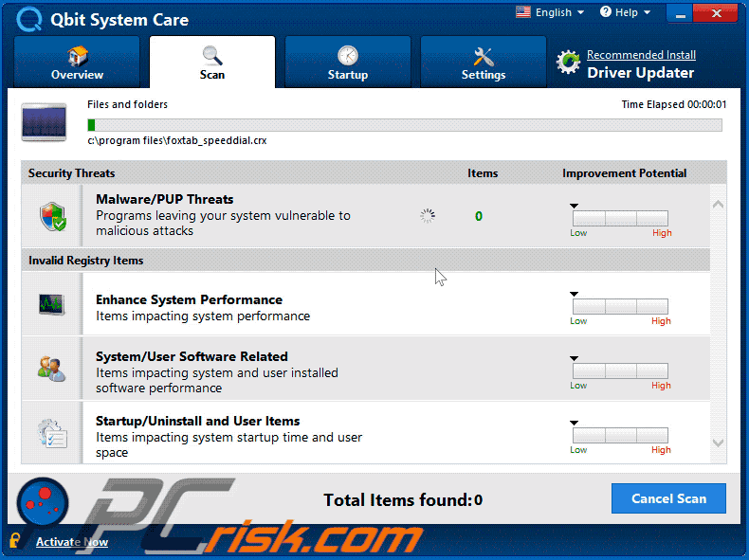Click the Malware/PUP Threats shield icon
The height and width of the screenshot is (560, 749).
52,216
